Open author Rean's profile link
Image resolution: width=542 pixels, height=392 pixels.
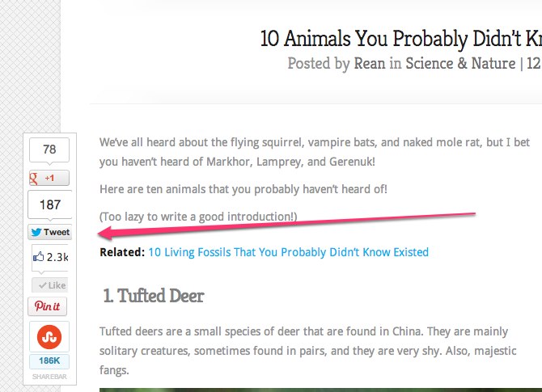coord(369,64)
